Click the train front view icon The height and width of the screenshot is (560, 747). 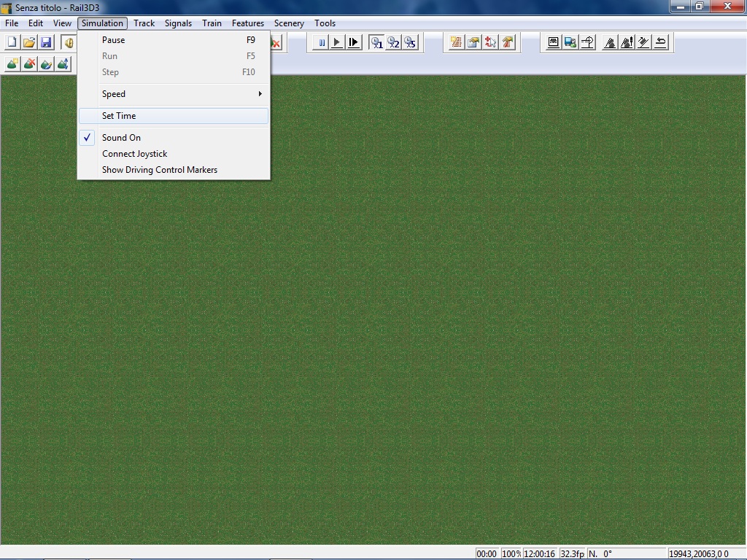pos(553,42)
